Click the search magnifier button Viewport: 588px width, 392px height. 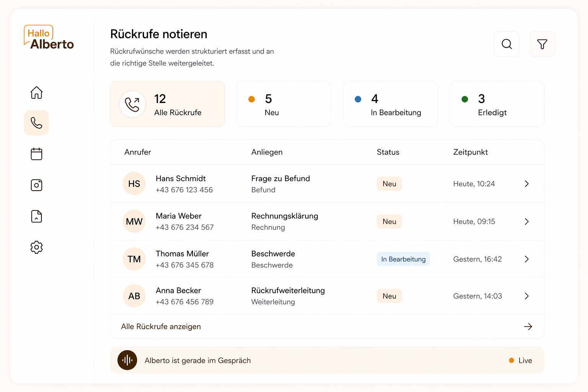507,44
